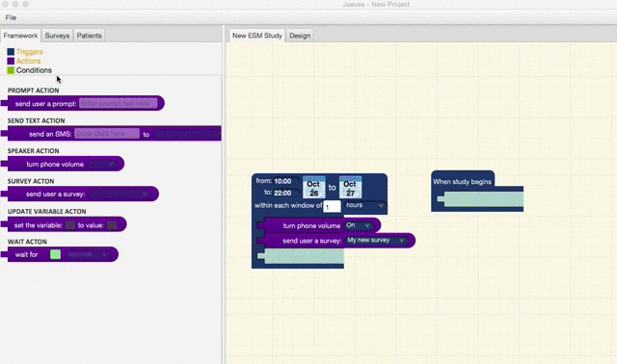Click the SPEAKER ACTION heading
Image resolution: width=617 pixels, height=364 pixels.
pyautogui.click(x=34, y=151)
